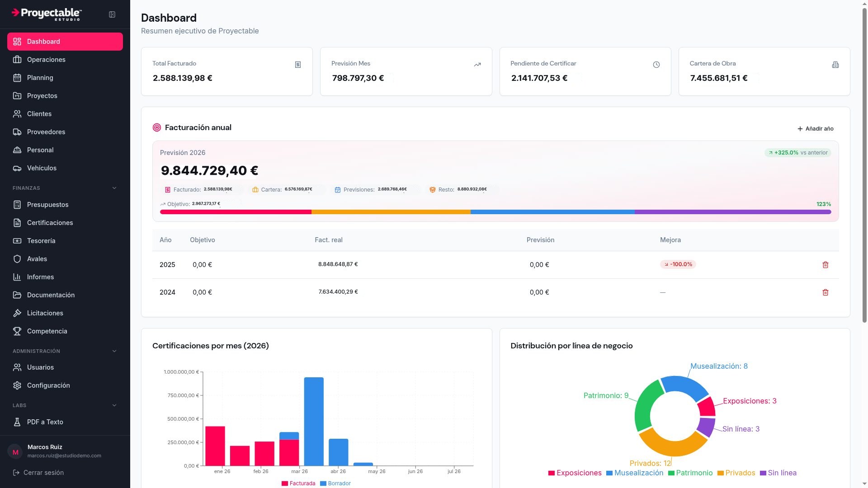This screenshot has width=868, height=488.
Task: Click the annual billing progress bar
Action: [495, 212]
